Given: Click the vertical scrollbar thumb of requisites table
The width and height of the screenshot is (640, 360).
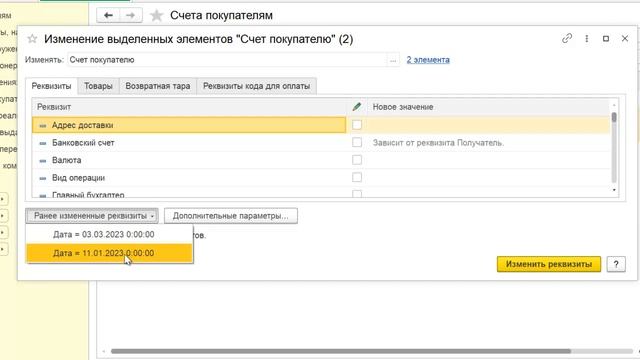Looking at the screenshot, I should (614, 117).
